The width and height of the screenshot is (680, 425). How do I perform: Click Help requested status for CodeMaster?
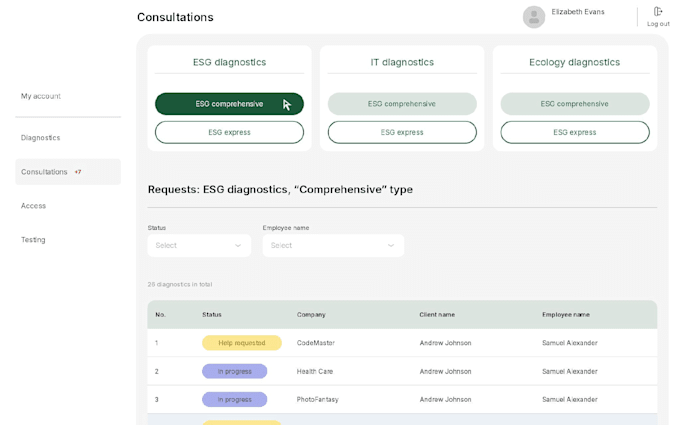point(242,343)
